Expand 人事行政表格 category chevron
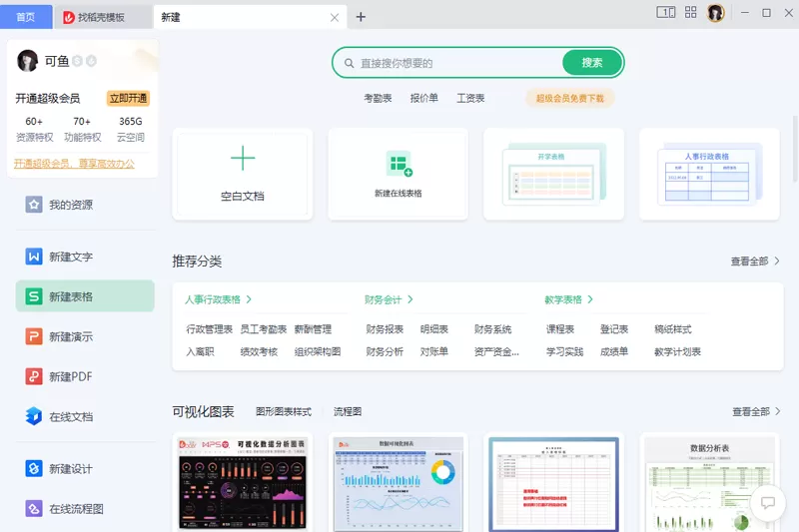The width and height of the screenshot is (799, 532). [249, 299]
